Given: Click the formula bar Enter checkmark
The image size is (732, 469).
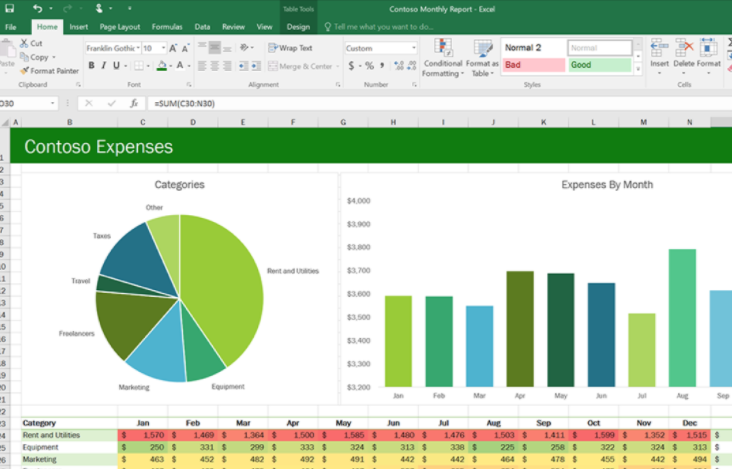Looking at the screenshot, I should click(111, 103).
